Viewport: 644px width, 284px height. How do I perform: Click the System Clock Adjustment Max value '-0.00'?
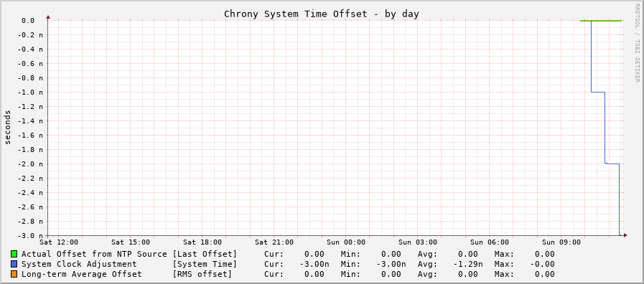tap(542, 264)
